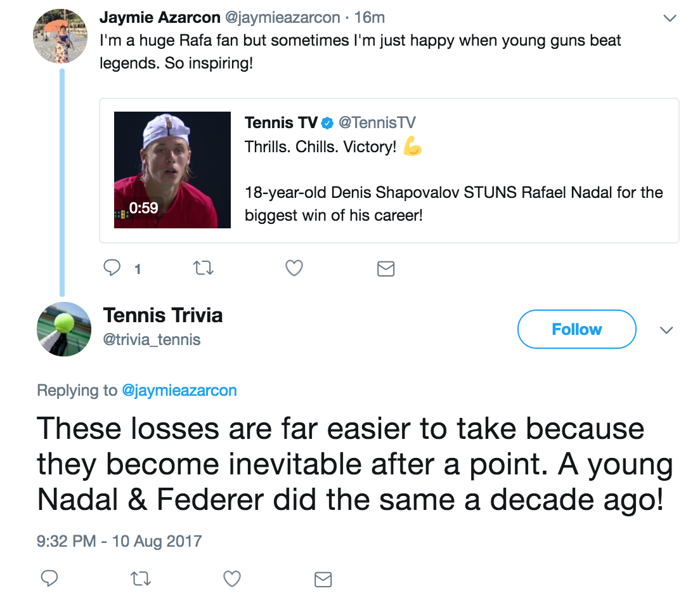The image size is (700, 600).
Task: Like Jaymie Azarcon's tweet
Action: 294,268
